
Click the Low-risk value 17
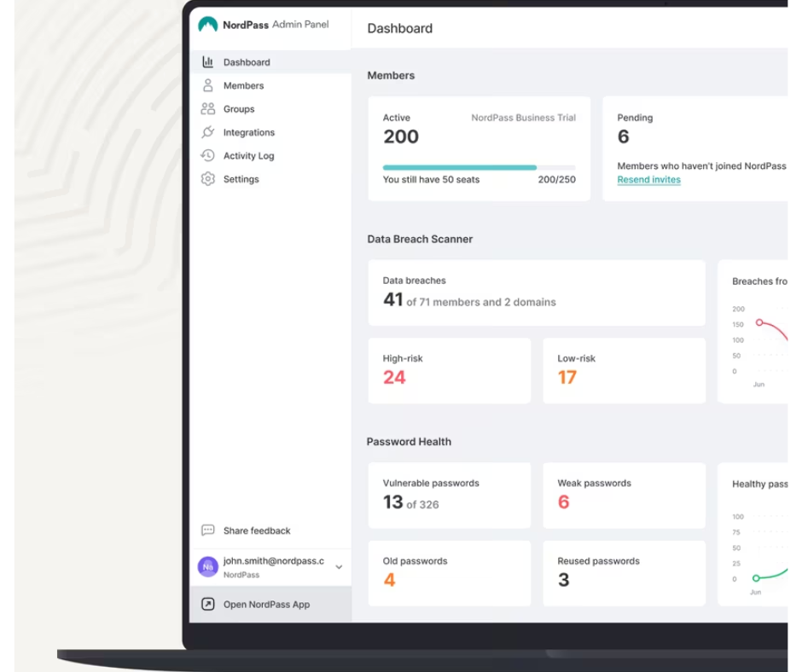point(567,378)
